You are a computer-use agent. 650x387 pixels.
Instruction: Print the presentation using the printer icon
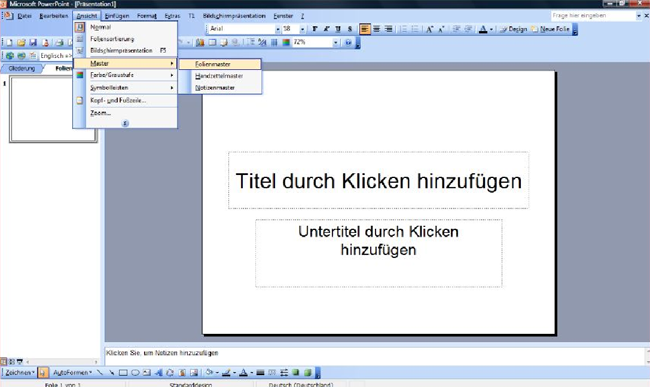pos(59,42)
